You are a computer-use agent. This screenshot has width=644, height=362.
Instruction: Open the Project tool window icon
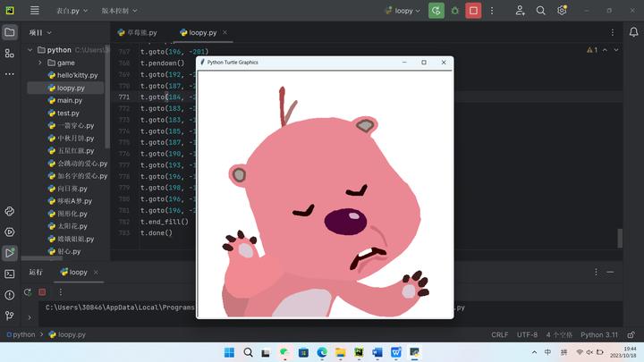click(x=10, y=32)
